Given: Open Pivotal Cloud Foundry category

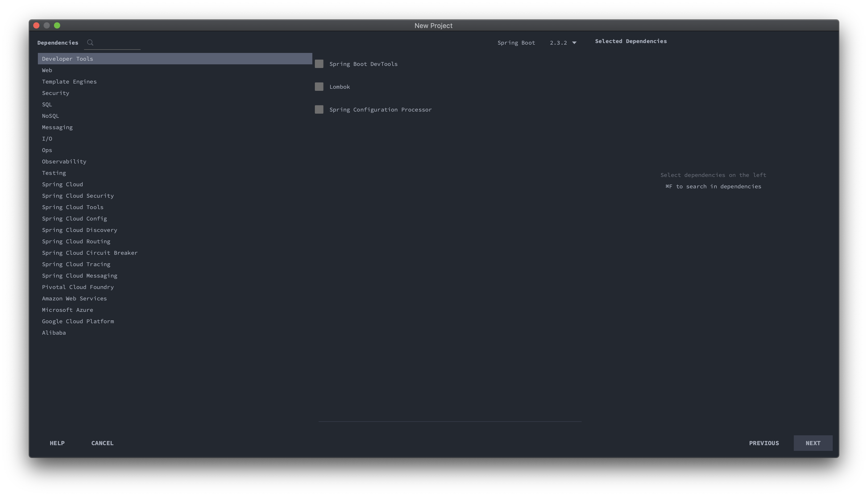Looking at the screenshot, I should 175,287.
